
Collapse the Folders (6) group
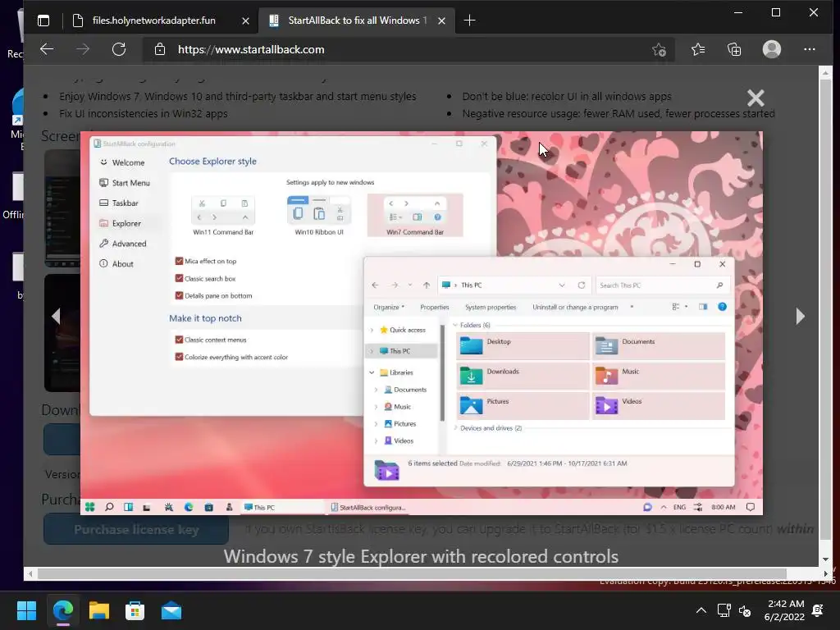[455, 325]
